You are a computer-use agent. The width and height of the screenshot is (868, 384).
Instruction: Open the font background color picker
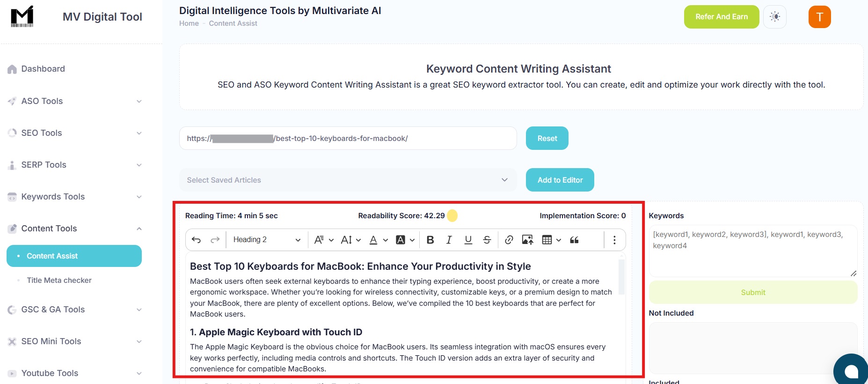coord(405,240)
